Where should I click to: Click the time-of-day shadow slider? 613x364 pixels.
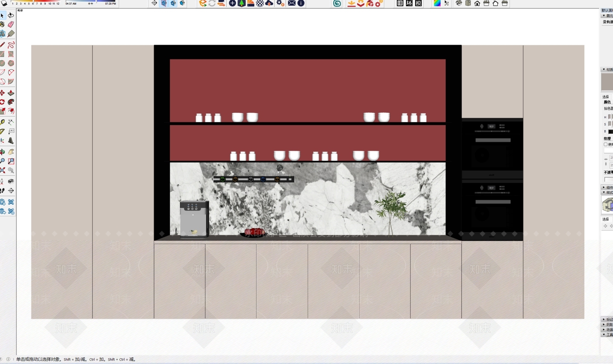pyautogui.click(x=90, y=2)
